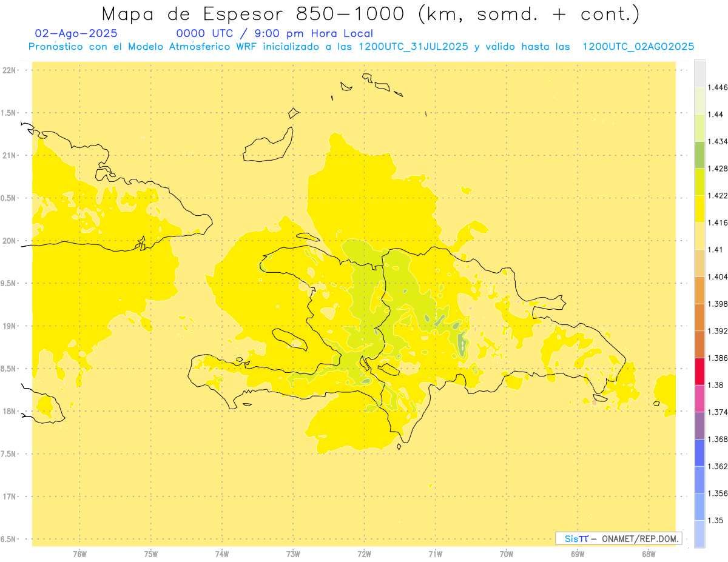Screen dimensions: 728x562
Task: Click the legend value 1.434
Action: [x=718, y=141]
